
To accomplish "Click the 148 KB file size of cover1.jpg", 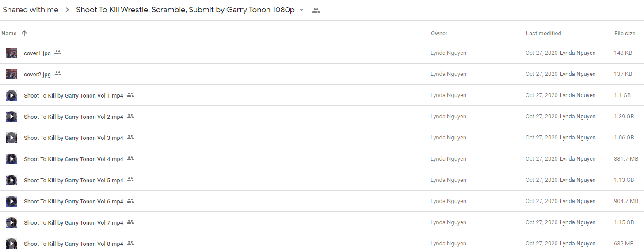I will tap(623, 53).
